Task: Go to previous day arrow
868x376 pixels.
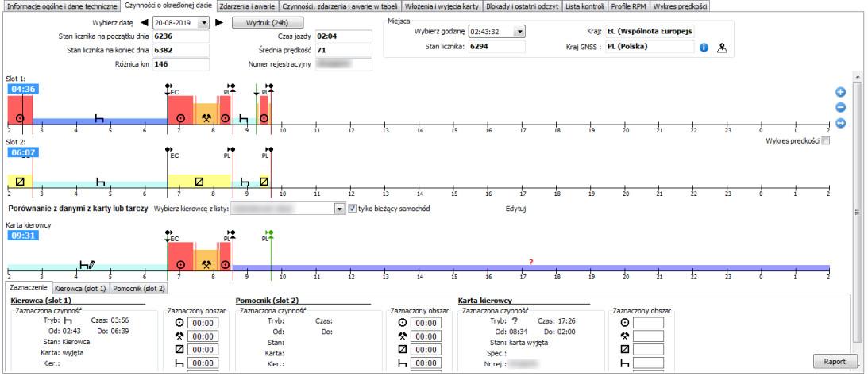Action: 145,23
